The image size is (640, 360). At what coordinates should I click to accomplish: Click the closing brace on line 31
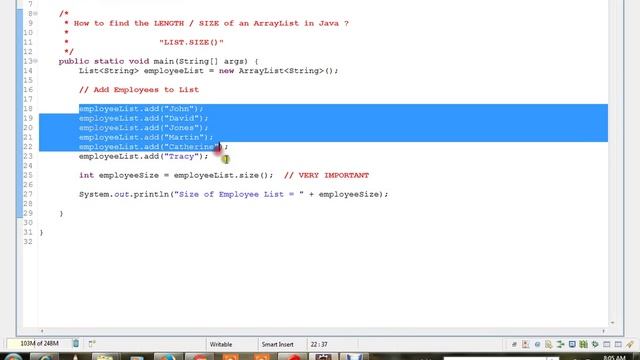pos(41,233)
